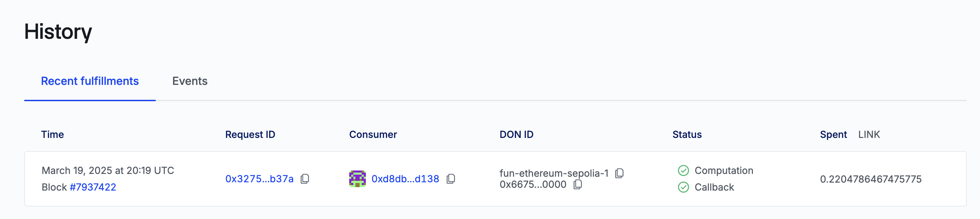Copy the consumer address 0xd8db...d138
This screenshot has width=980, height=219.
pyautogui.click(x=451, y=179)
